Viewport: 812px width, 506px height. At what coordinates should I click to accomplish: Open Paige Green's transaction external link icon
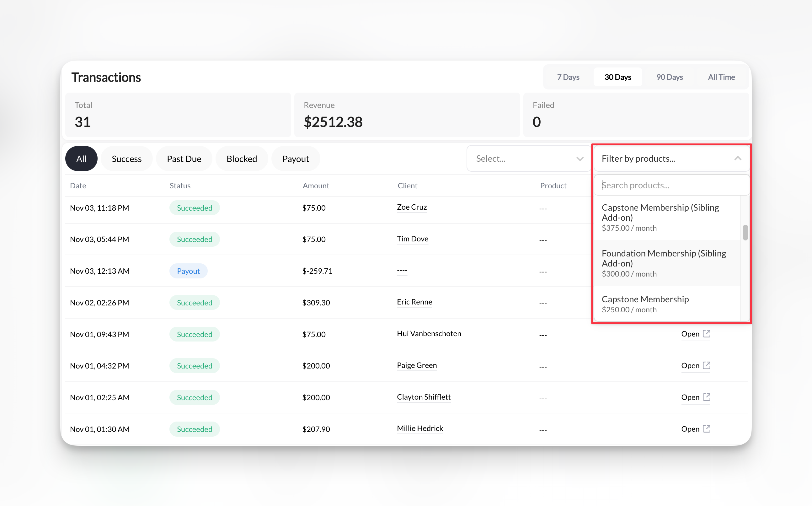[706, 365]
